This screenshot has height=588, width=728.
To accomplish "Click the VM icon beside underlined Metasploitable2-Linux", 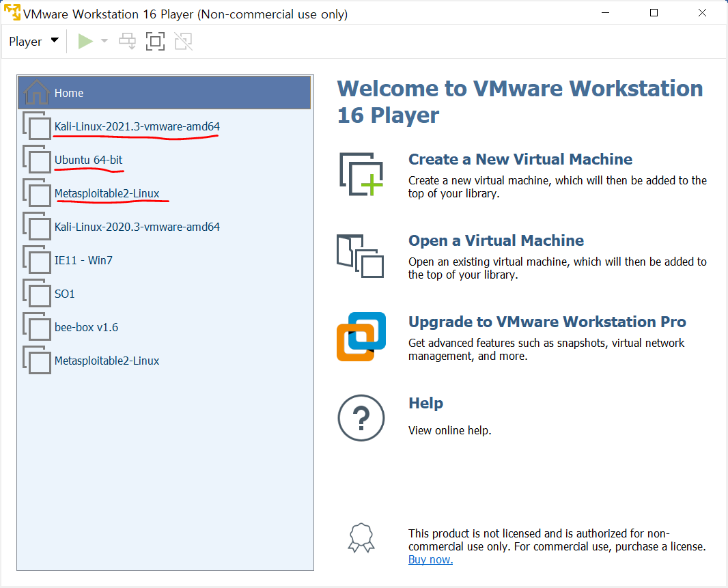I will (x=37, y=193).
